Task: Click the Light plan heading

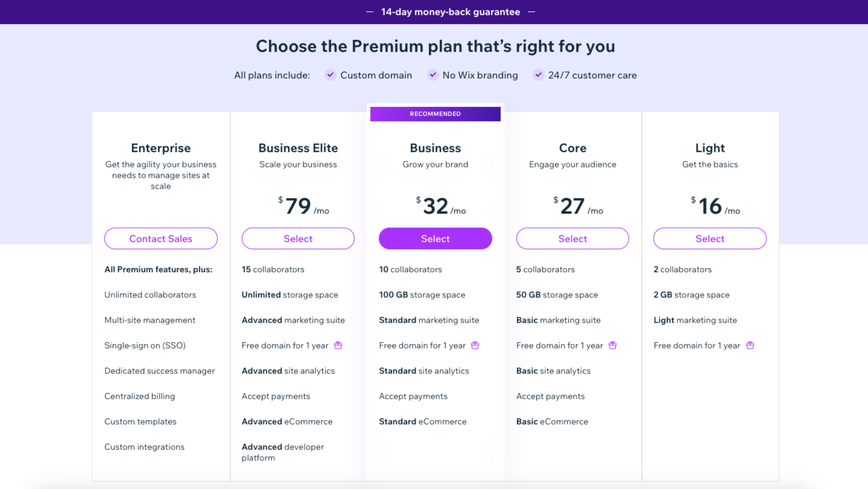Action: pos(710,148)
